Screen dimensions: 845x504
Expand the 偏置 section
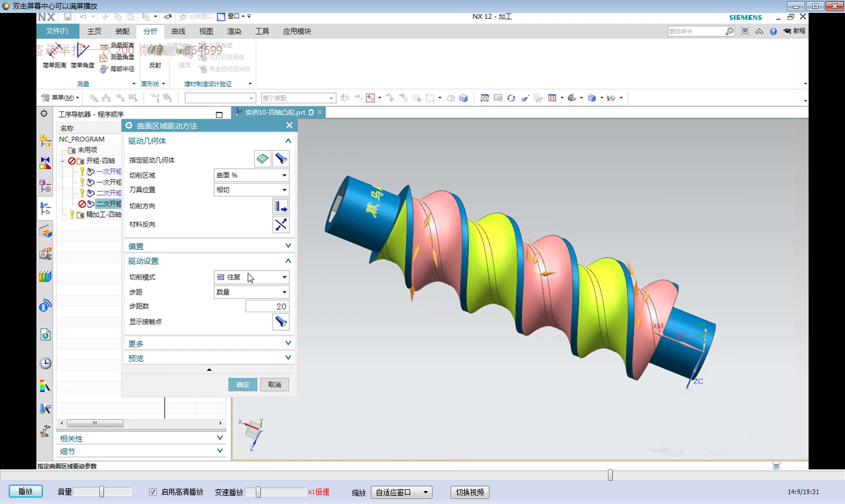288,246
